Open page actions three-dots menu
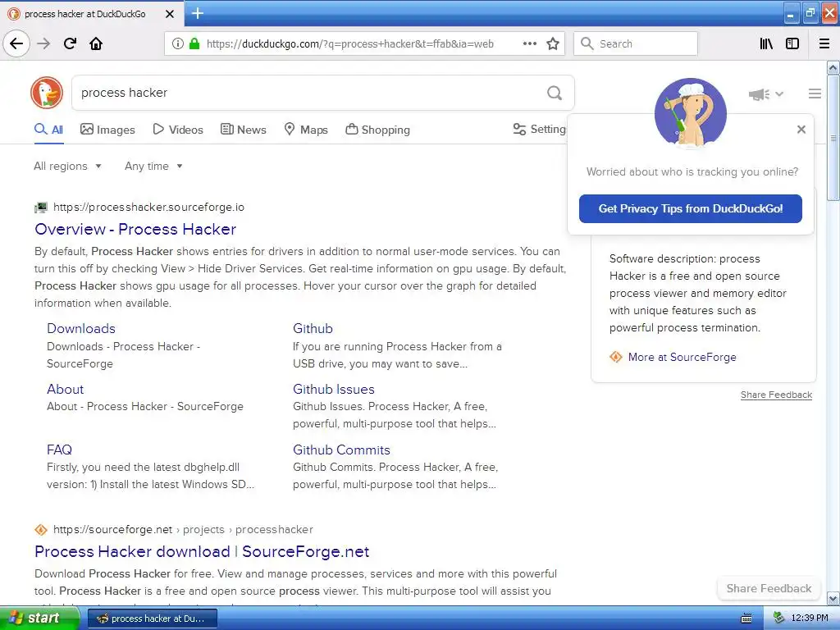 pos(529,43)
